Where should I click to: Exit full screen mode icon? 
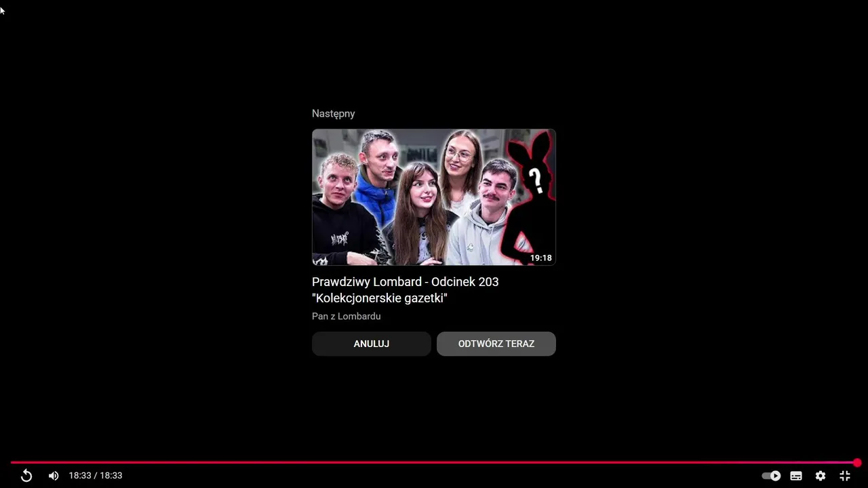(x=845, y=476)
